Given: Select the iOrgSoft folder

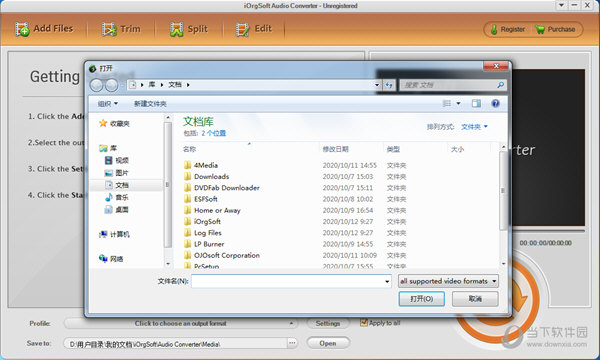Looking at the screenshot, I should coord(202,222).
